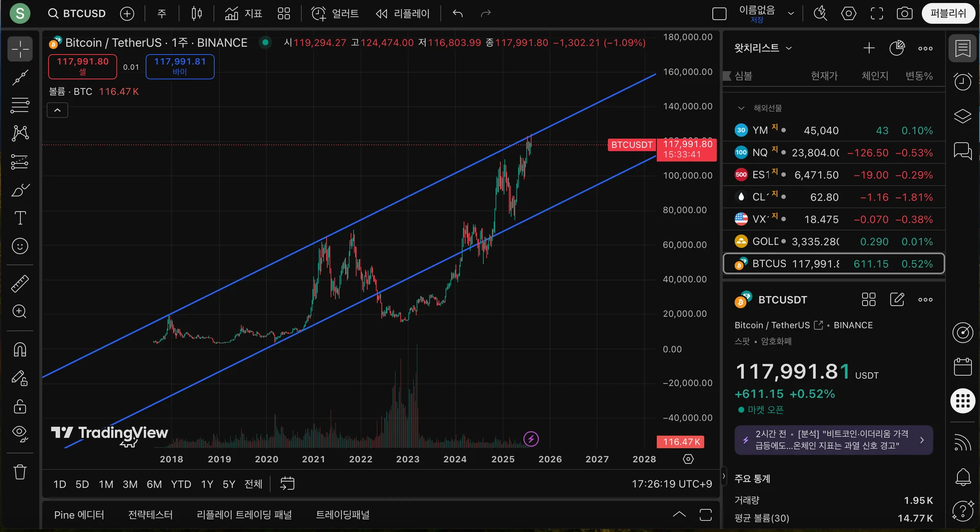Collapse the indicator legend
This screenshot has height=532, width=980.
point(58,110)
